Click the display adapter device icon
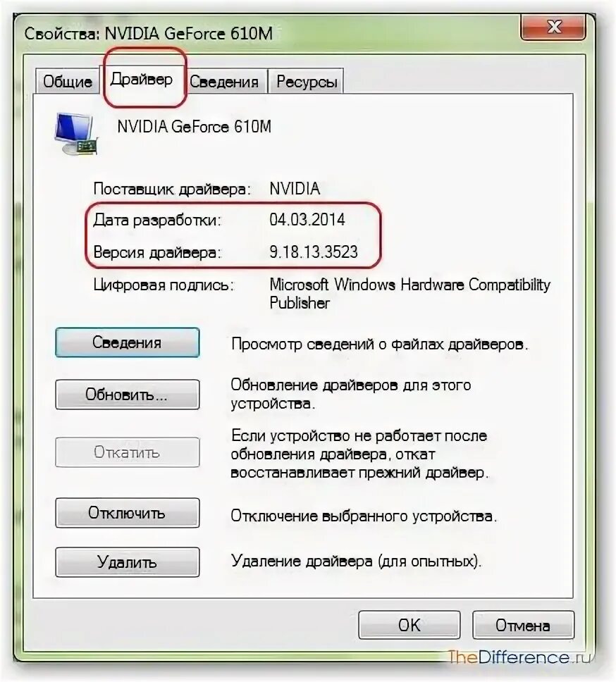 75,134
